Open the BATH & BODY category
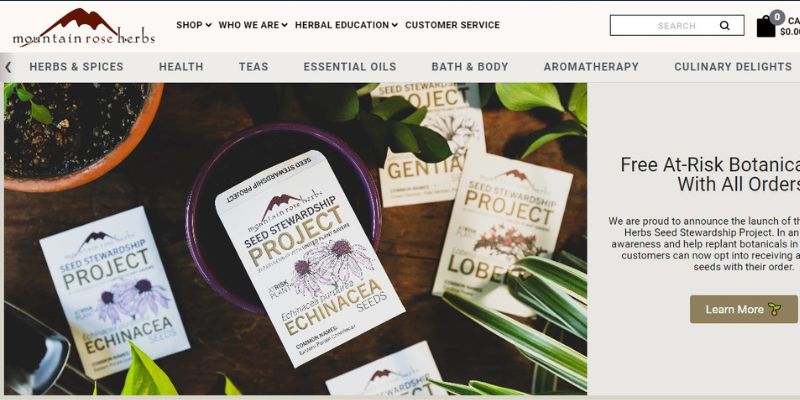The width and height of the screenshot is (800, 400). [470, 67]
